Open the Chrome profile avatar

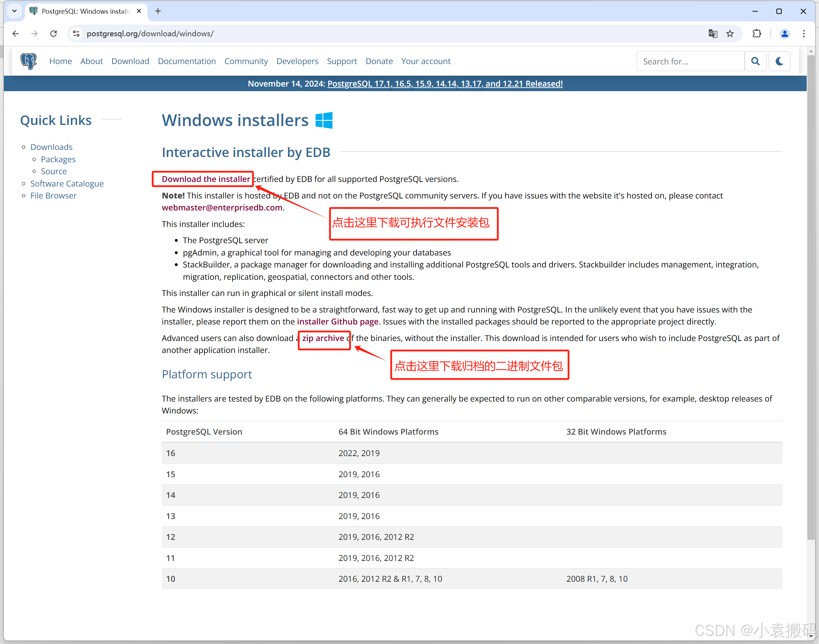(x=785, y=33)
